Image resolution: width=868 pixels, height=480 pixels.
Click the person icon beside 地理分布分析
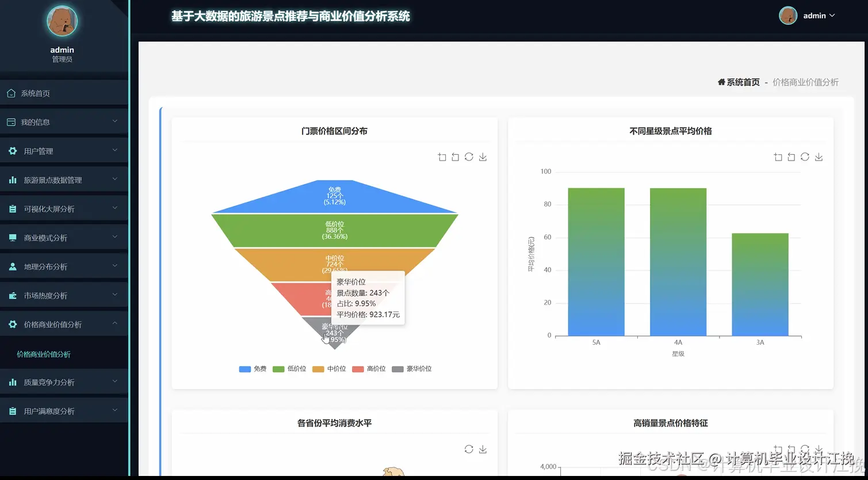click(13, 266)
